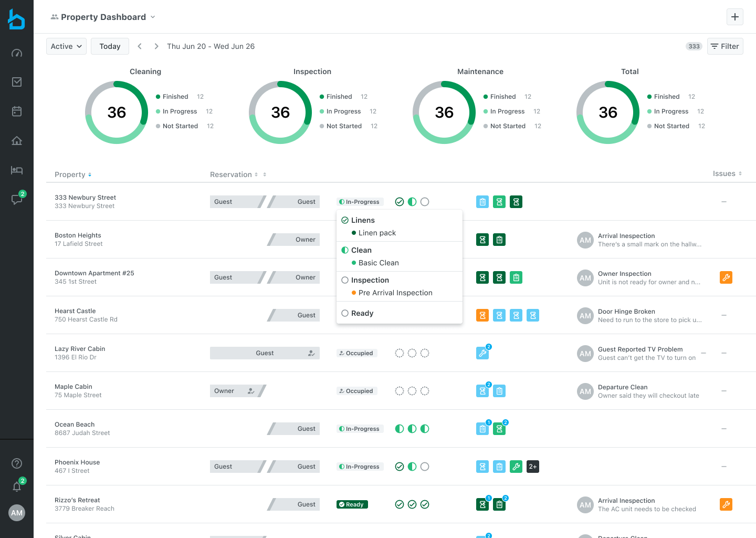The height and width of the screenshot is (538, 756).
Task: Click the blue wrench task for Lazy River Cabin
Action: point(482,353)
